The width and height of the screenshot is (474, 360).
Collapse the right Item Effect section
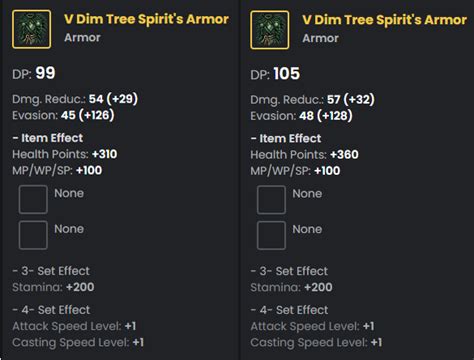(286, 138)
